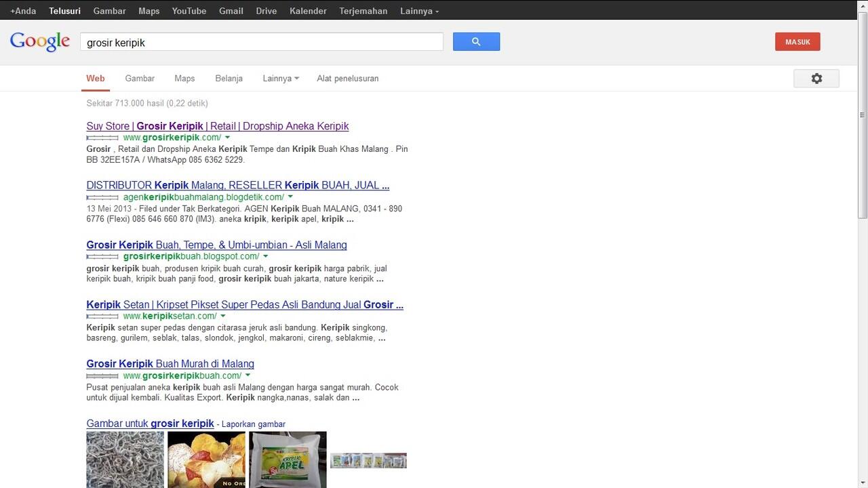This screenshot has height=488, width=868.
Task: Click the Google logo
Action: (40, 41)
